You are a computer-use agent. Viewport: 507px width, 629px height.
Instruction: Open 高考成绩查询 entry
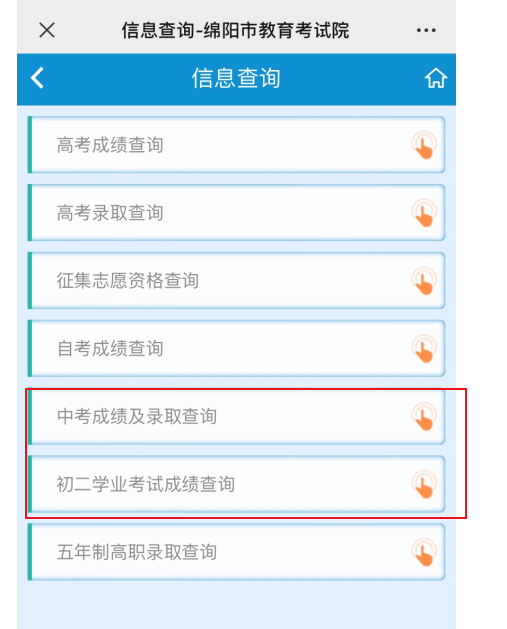[x=236, y=145]
